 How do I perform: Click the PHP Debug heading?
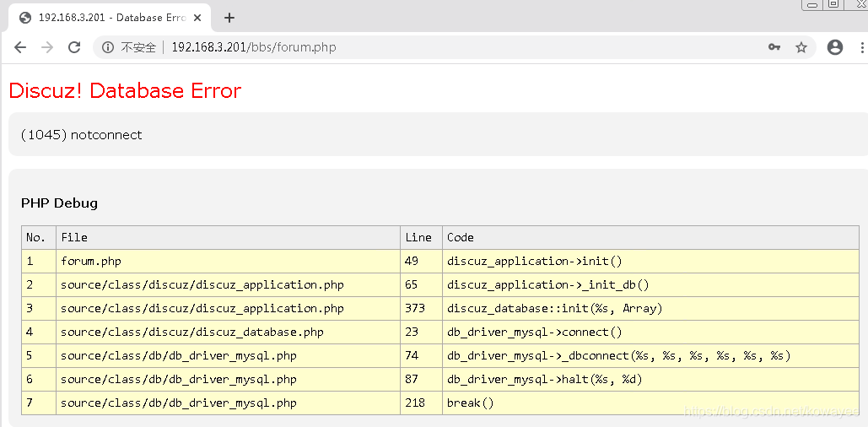pyautogui.click(x=59, y=203)
